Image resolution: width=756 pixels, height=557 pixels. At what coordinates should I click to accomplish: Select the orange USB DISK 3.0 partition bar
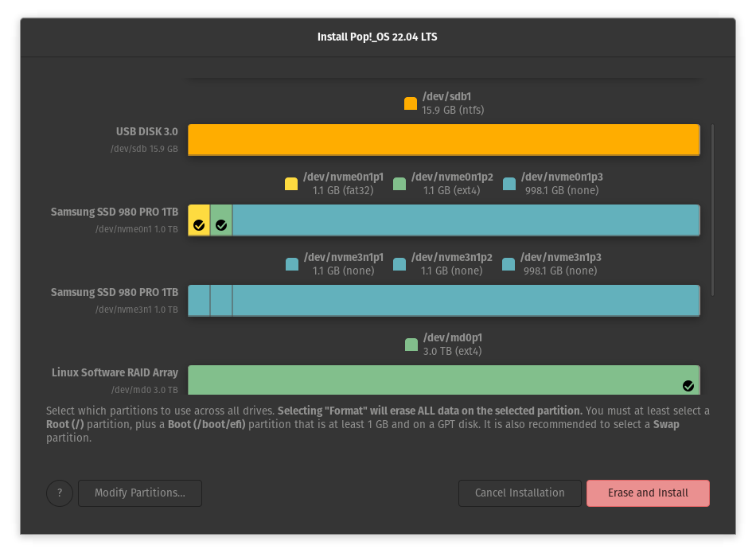(x=443, y=139)
